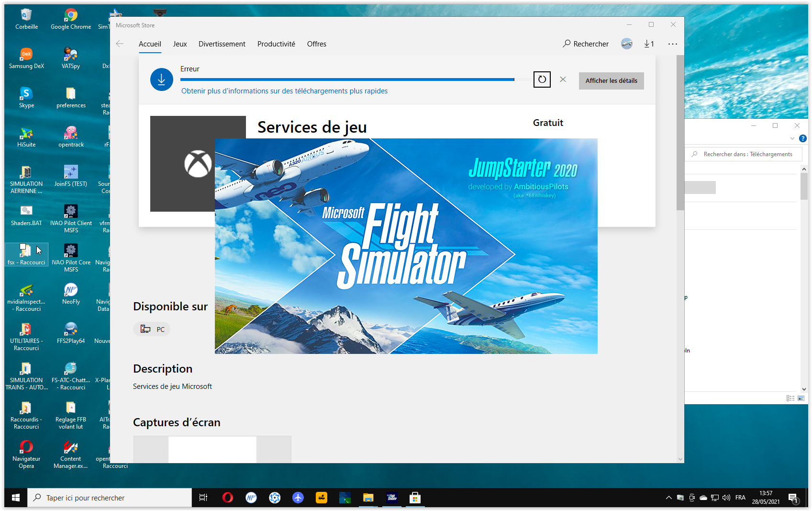Open the volume control in system tray

point(726,498)
